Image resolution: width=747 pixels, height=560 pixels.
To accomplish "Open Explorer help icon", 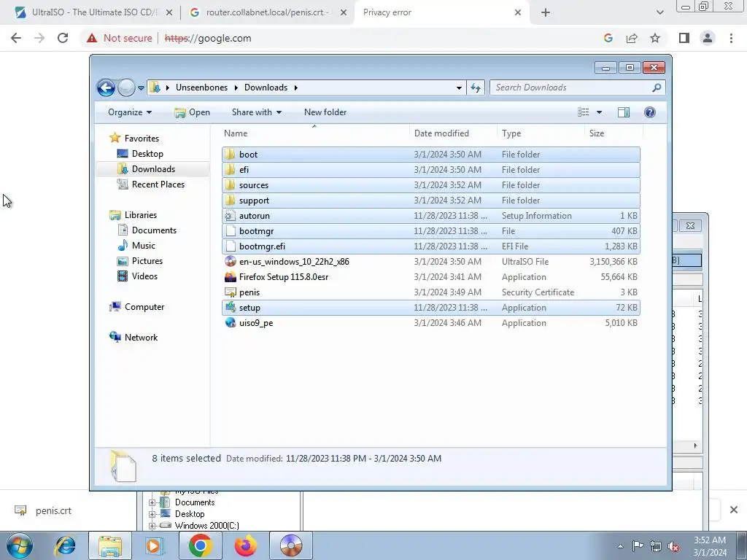I will [649, 112].
